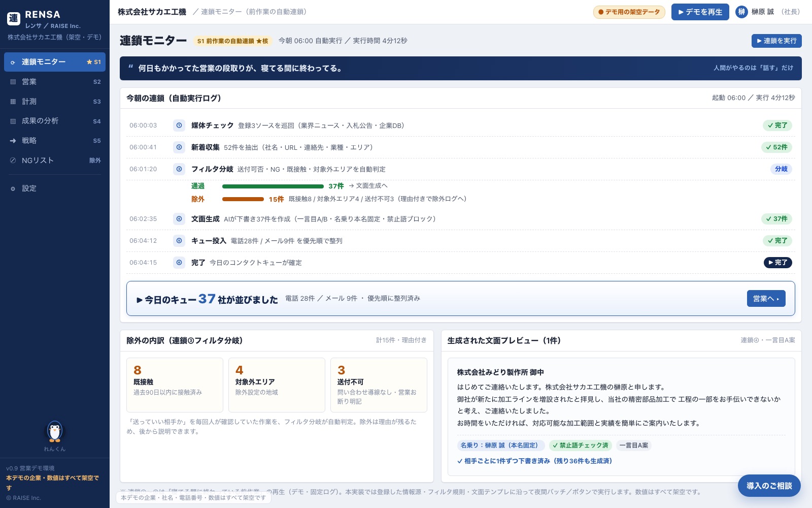Image resolution: width=812 pixels, height=508 pixels.
Task: Open 計測 sidebar item
Action: coord(55,102)
